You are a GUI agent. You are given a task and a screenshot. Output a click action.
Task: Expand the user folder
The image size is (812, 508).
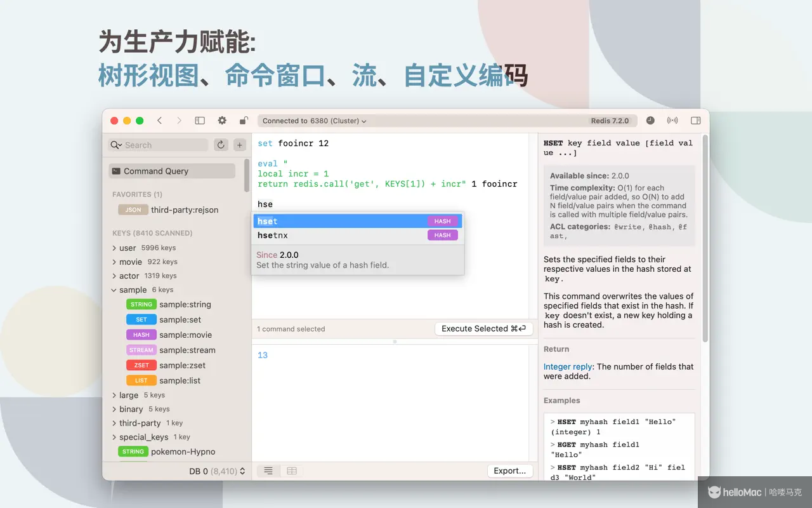[x=114, y=248]
